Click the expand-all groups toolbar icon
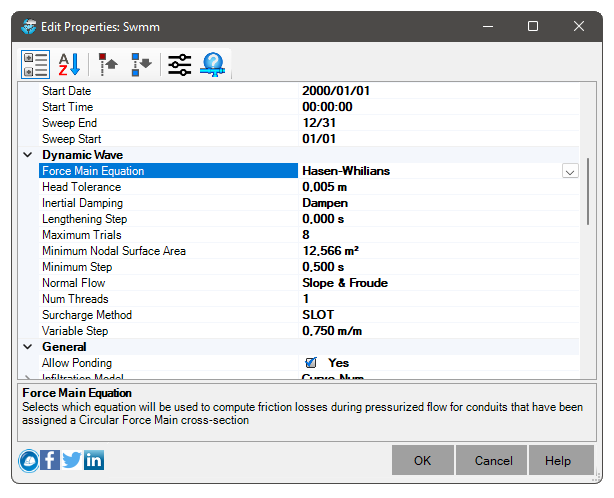Image resolution: width=614 pixels, height=498 pixels. [x=141, y=64]
